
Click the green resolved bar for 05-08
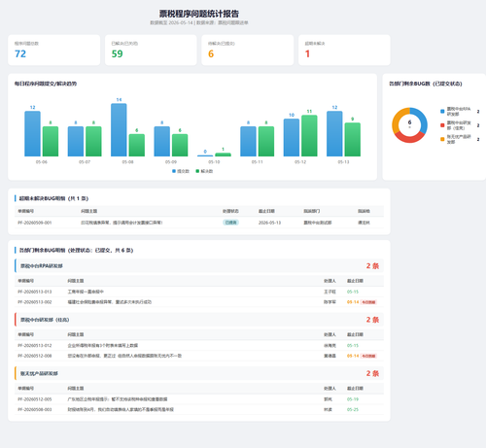pos(137,145)
